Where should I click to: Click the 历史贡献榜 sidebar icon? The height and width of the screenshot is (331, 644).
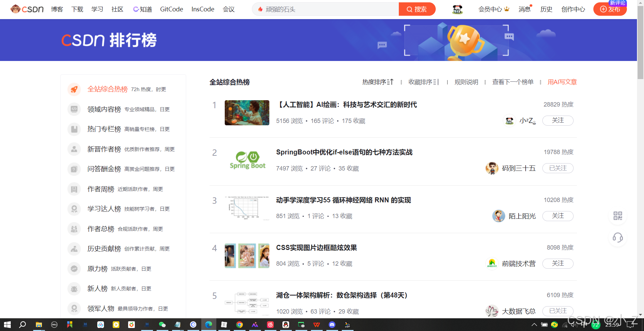[x=74, y=249]
